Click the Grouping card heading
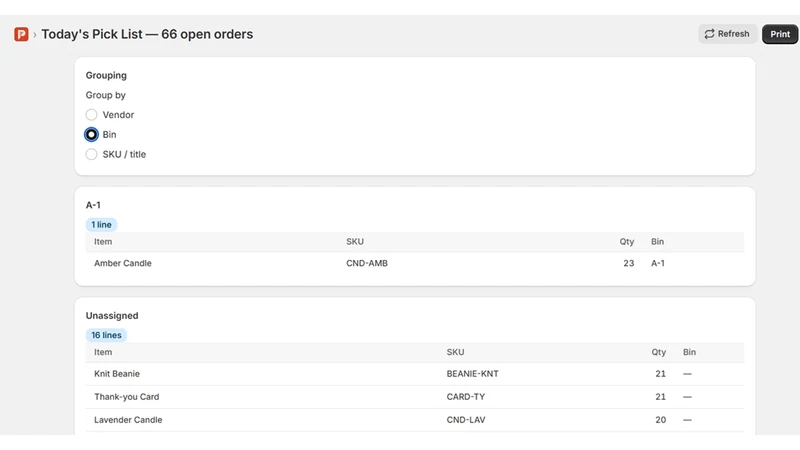 (106, 76)
